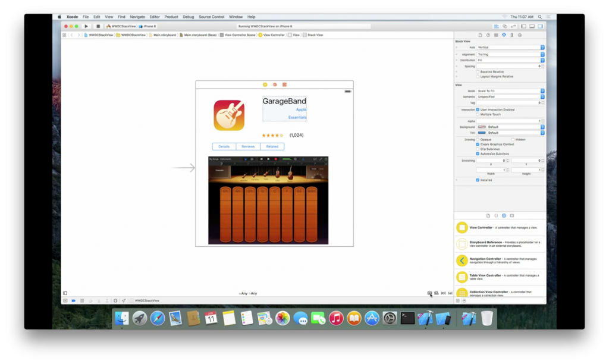Check the Hidden drawing option
Screen dimensions: 609x364
point(513,139)
